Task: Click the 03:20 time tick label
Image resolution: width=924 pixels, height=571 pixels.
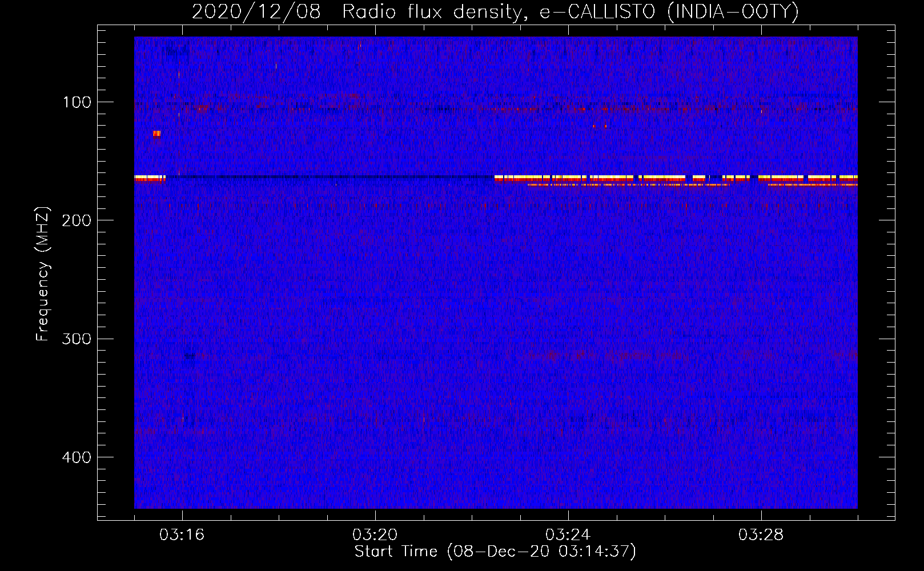Action: (375, 535)
